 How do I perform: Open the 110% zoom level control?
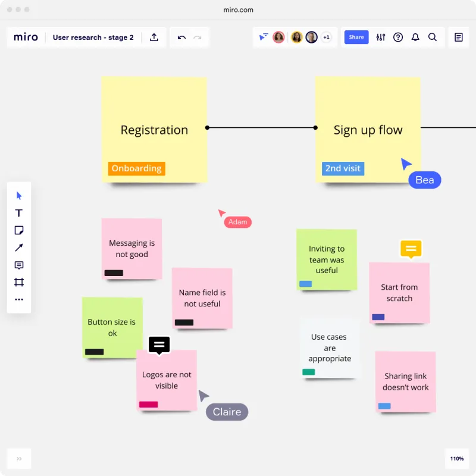(x=456, y=459)
